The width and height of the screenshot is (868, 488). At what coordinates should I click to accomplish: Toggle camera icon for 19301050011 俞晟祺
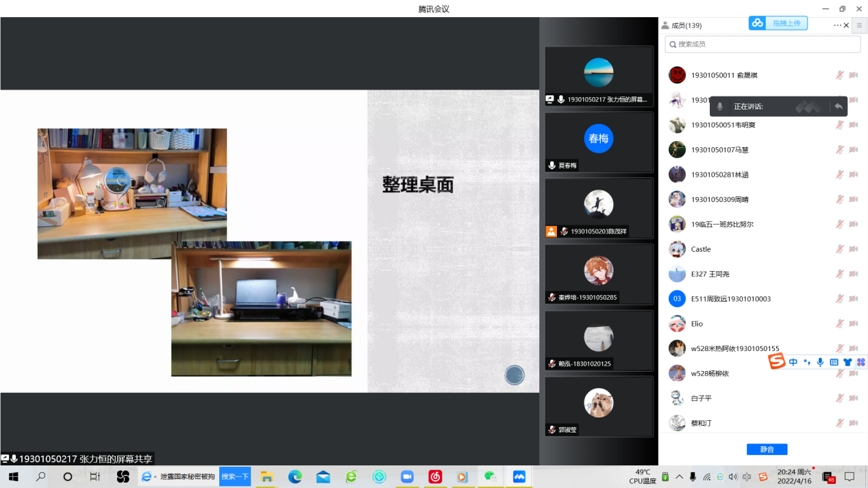[x=854, y=75]
